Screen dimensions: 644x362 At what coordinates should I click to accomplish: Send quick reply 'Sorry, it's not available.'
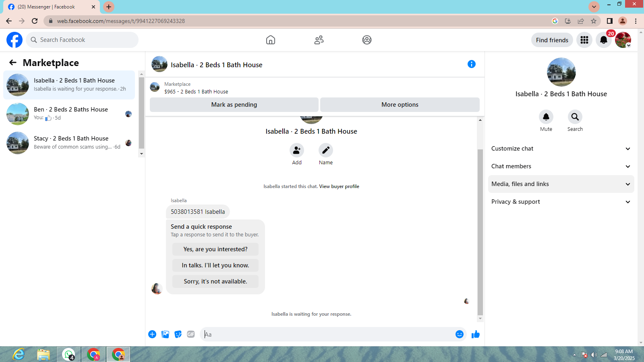point(215,281)
